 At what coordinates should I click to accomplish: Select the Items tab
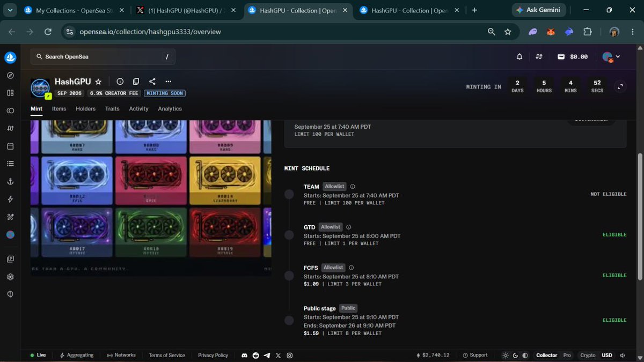pos(59,109)
